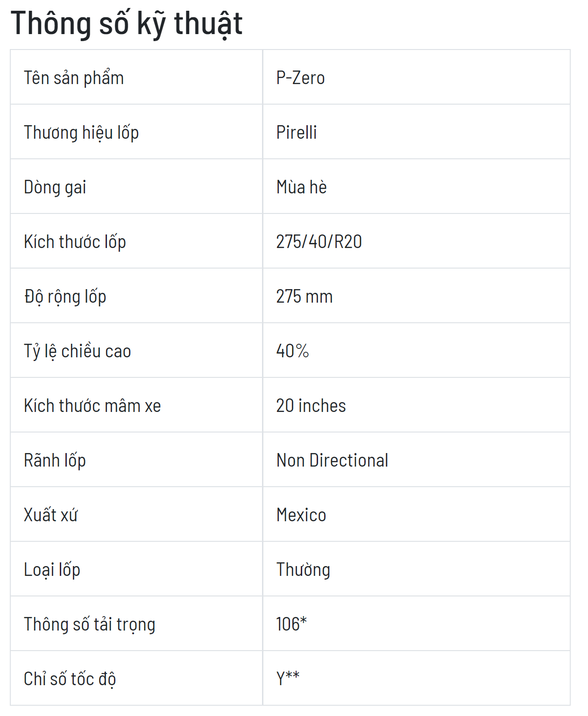Click the 'Thông số kỹ thuật' heading
Viewport: 588px width, 716px height.
tap(127, 23)
